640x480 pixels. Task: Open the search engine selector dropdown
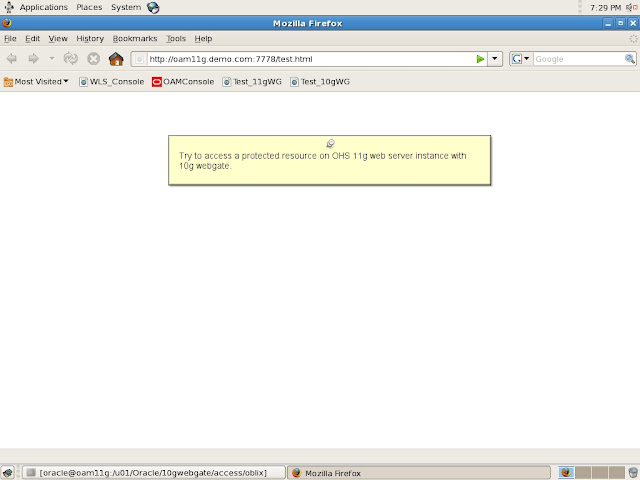pyautogui.click(x=521, y=59)
